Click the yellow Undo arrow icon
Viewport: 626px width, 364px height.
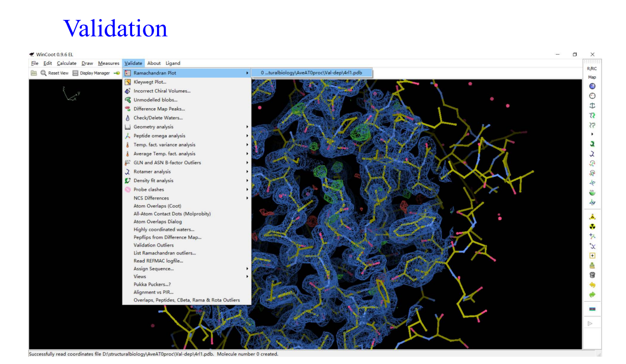point(592,285)
